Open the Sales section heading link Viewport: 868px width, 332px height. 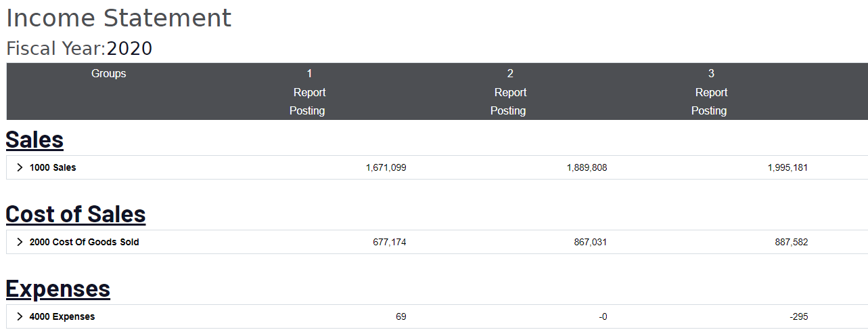[35, 140]
